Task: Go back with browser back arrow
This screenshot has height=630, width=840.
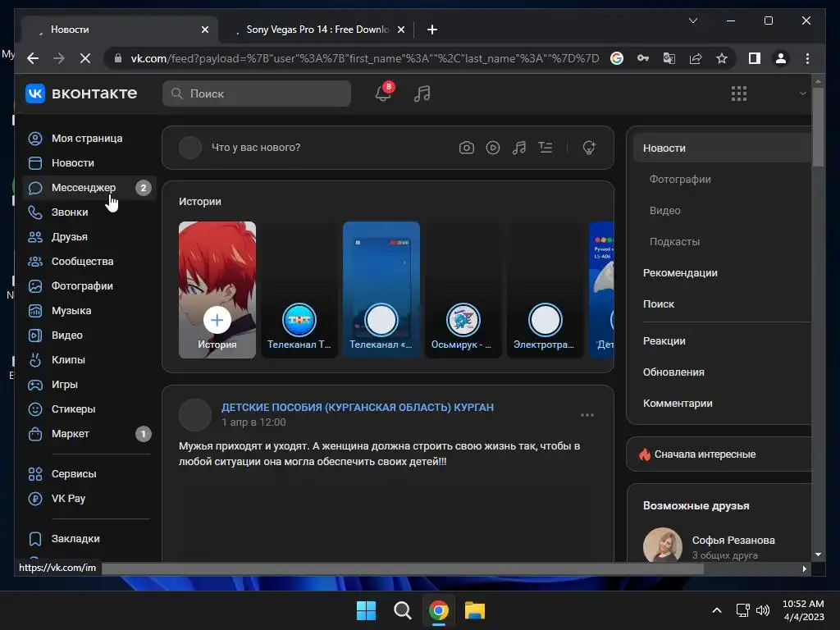Action: [x=33, y=58]
